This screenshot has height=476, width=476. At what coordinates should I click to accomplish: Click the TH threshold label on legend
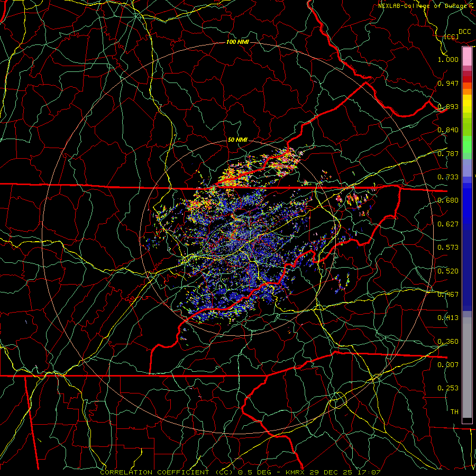coord(454,412)
